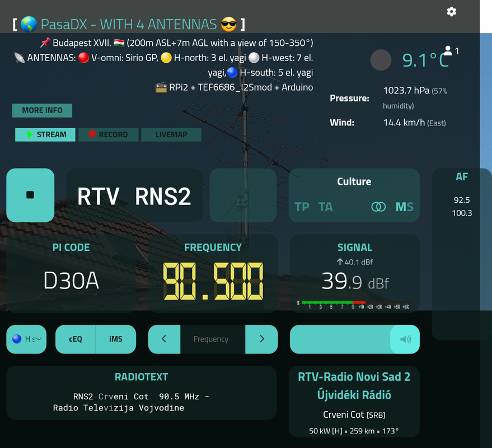This screenshot has height=448, width=492.
Task: Click the 50 kW transmitter details line
Action: (x=354, y=431)
